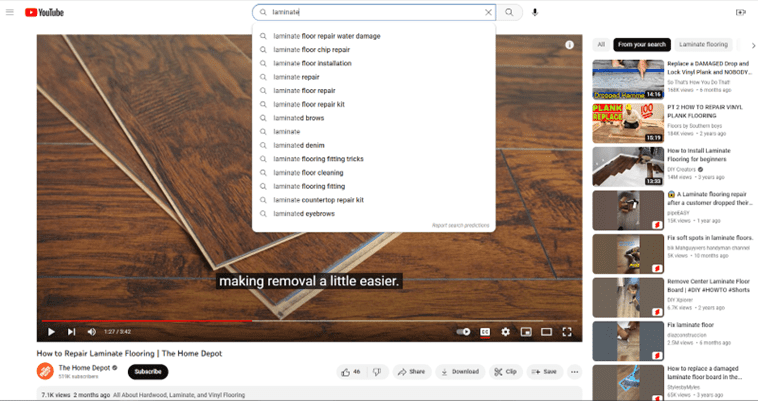Choose suggestion laminate countertop repair kit
758x401 pixels.
[x=374, y=200]
